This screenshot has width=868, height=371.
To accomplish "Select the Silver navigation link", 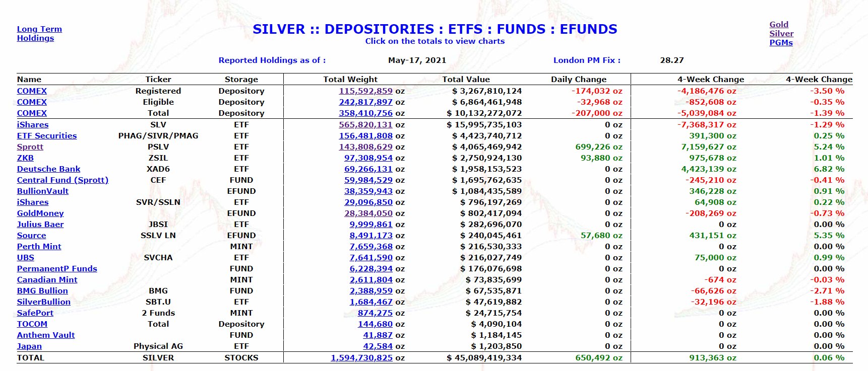I will (781, 34).
